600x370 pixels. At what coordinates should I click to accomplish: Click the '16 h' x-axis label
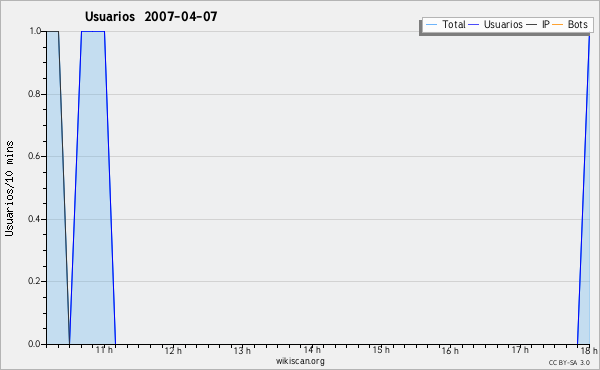point(450,350)
